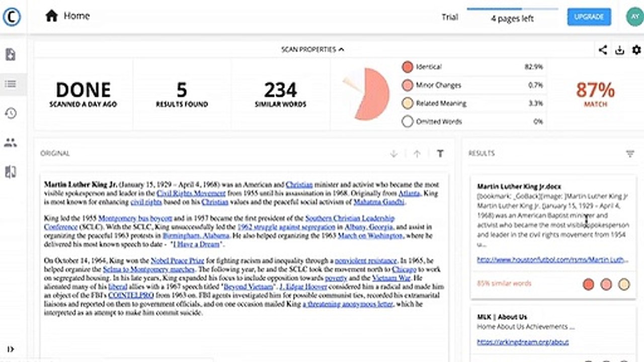Image resolution: width=644 pixels, height=362 pixels.
Task: Click the Beyond Vietnam link
Action: click(x=249, y=287)
